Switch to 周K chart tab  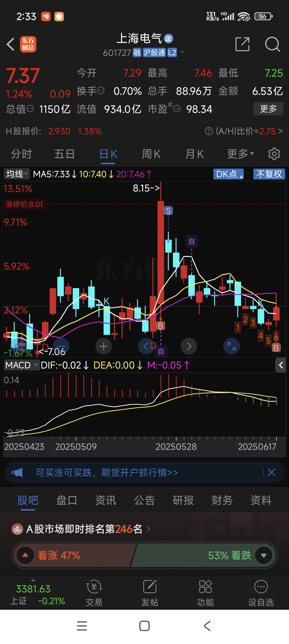(x=151, y=154)
